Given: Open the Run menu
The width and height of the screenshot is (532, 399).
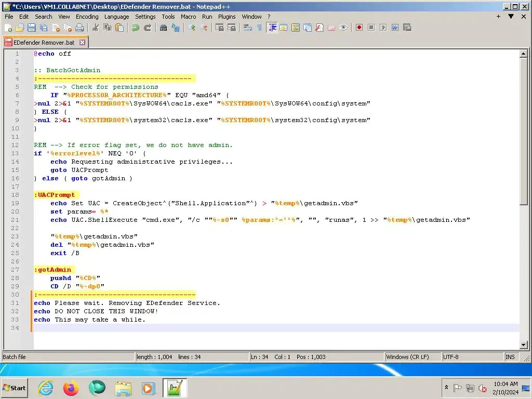Looking at the screenshot, I should click(x=207, y=17).
